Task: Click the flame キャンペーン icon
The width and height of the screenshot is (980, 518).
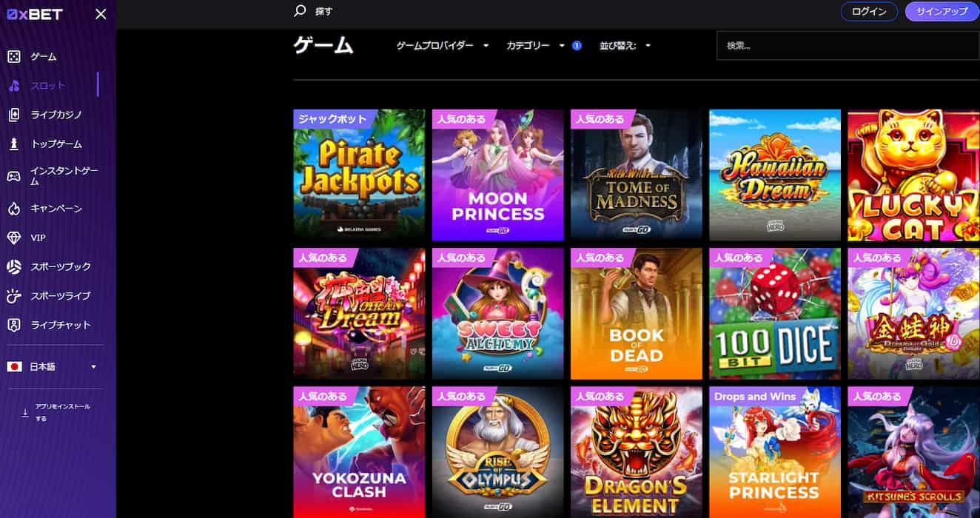Action: pos(13,209)
